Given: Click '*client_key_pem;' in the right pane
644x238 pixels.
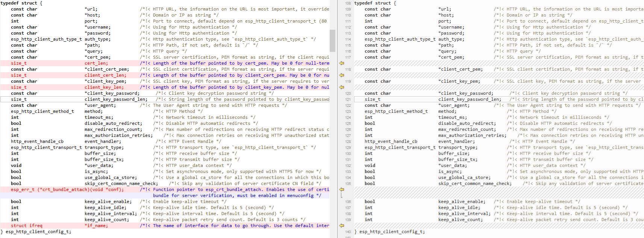Looking at the screenshot, I should click(x=459, y=81).
